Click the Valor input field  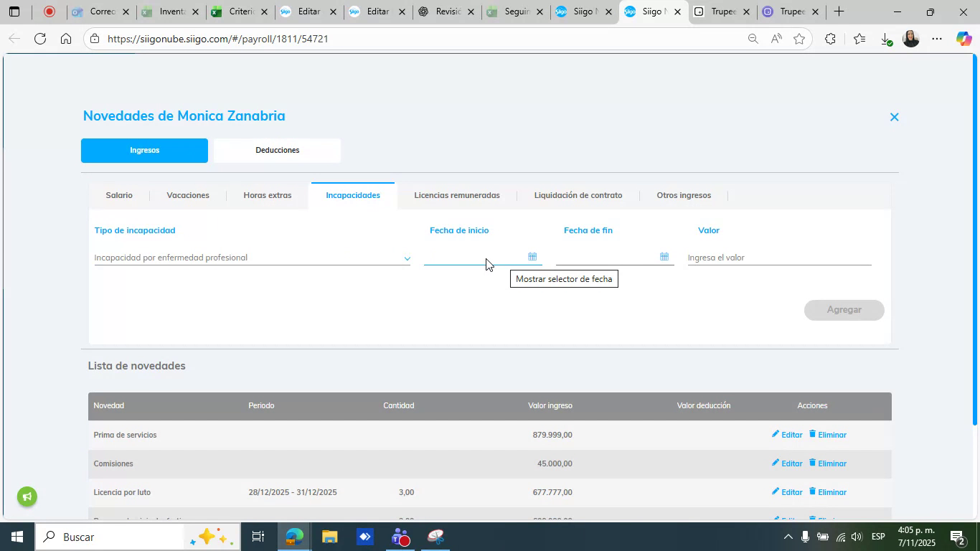click(779, 258)
